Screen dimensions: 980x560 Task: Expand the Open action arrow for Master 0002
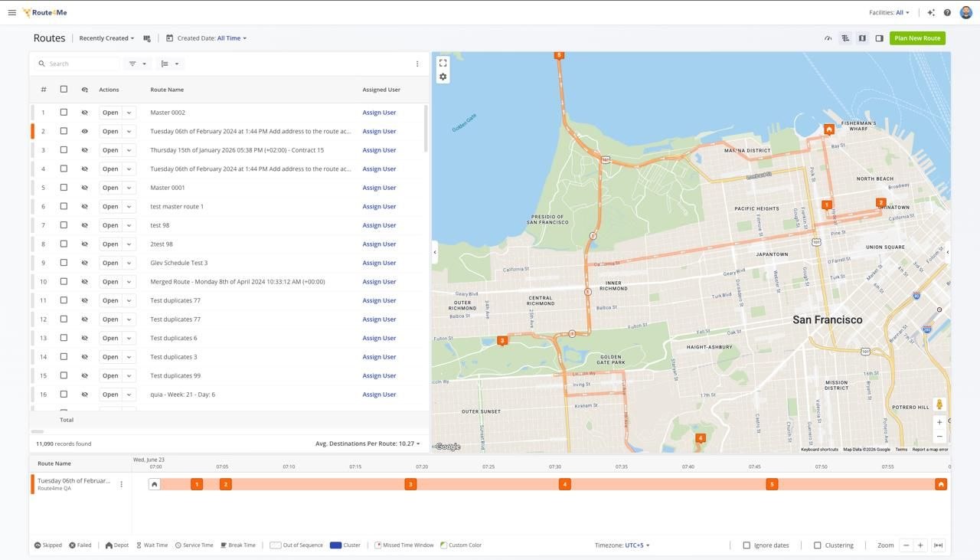129,113
